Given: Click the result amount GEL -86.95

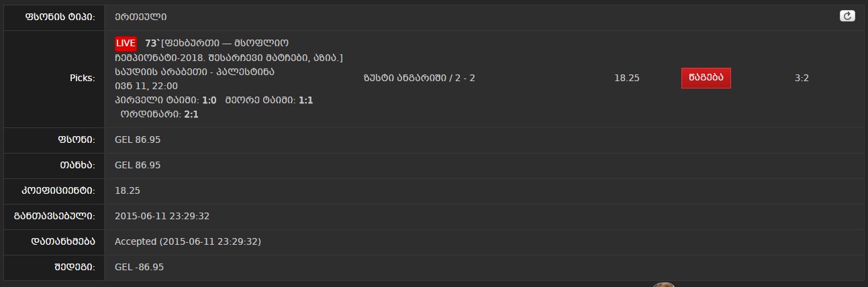Looking at the screenshot, I should [x=139, y=267].
